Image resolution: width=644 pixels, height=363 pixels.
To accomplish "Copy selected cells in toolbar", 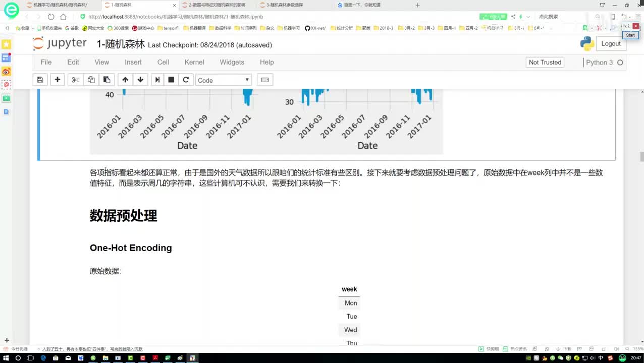I will (91, 80).
